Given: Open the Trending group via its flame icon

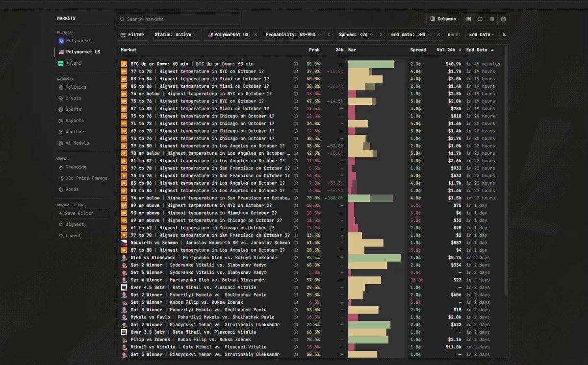Looking at the screenshot, I should (61, 167).
